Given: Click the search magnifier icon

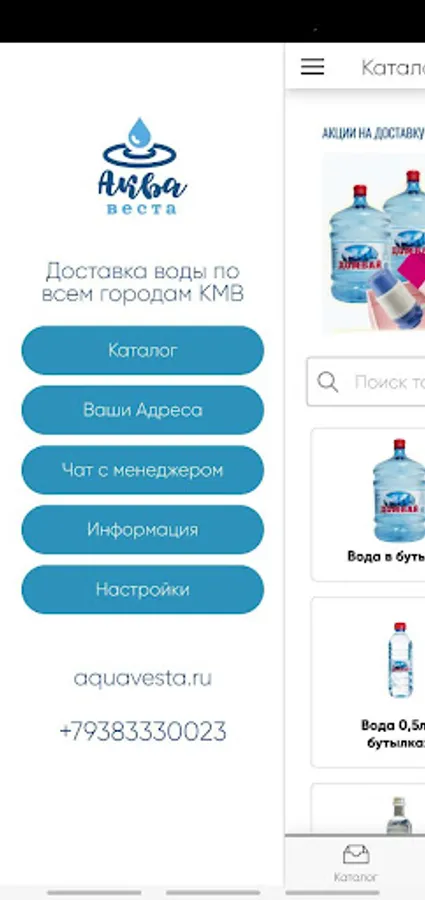Looking at the screenshot, I should 327,382.
